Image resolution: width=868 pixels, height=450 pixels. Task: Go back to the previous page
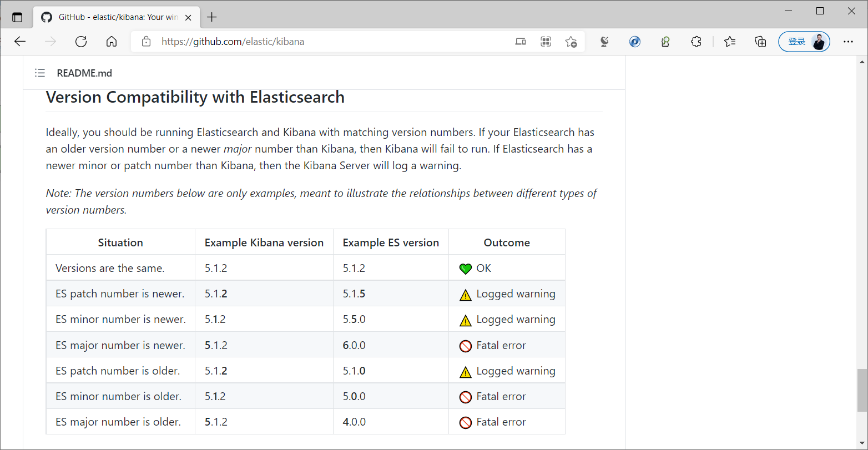point(20,42)
